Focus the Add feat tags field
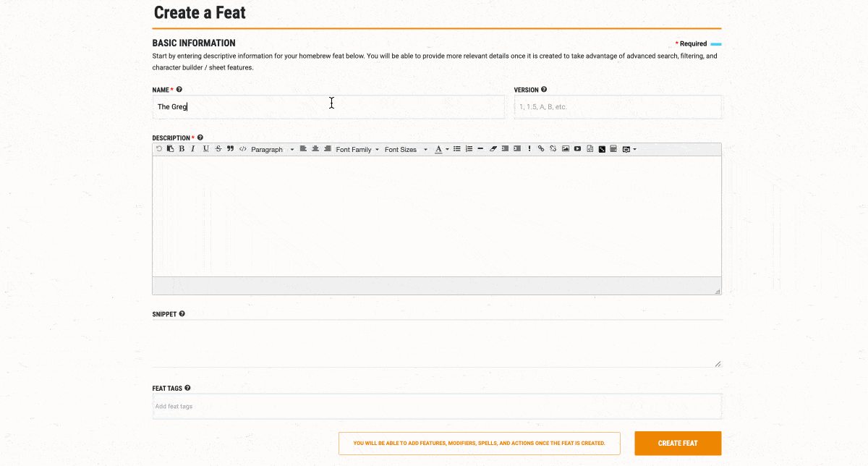Image resolution: width=868 pixels, height=466 pixels. click(436, 407)
